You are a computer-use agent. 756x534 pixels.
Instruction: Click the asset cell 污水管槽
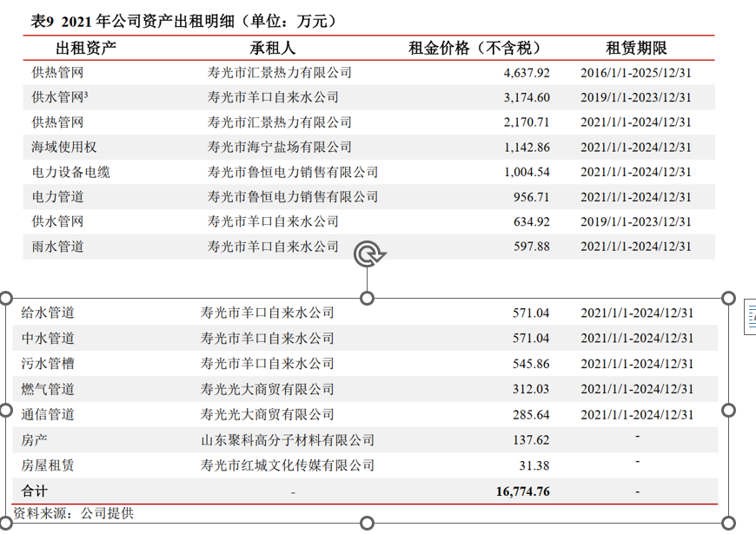coord(47,364)
